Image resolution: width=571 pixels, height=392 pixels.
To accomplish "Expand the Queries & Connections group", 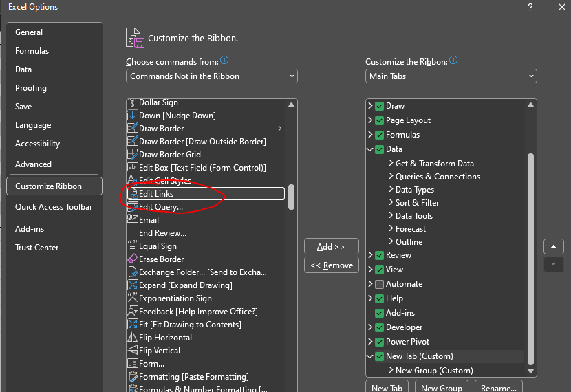I will click(391, 176).
